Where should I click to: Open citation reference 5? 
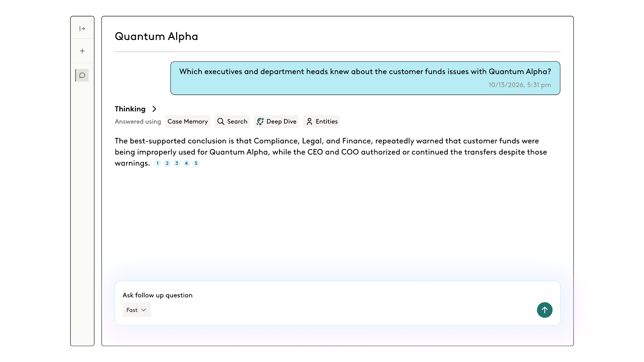pyautogui.click(x=196, y=163)
